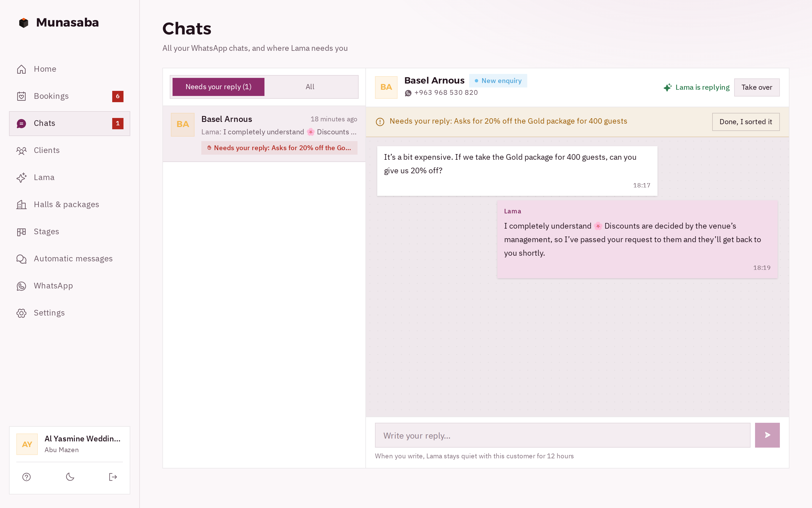This screenshot has width=812, height=508.
Task: Click the send arrow button
Action: coord(767,435)
